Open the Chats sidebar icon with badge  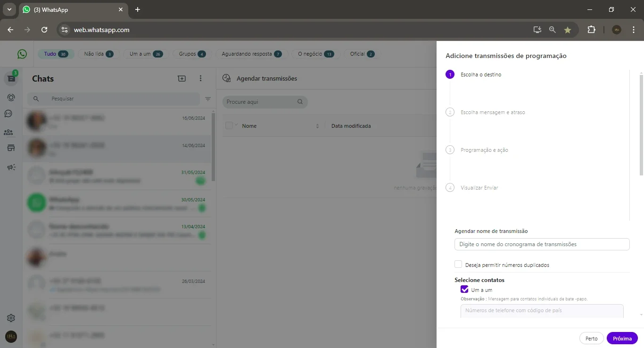coord(11,78)
